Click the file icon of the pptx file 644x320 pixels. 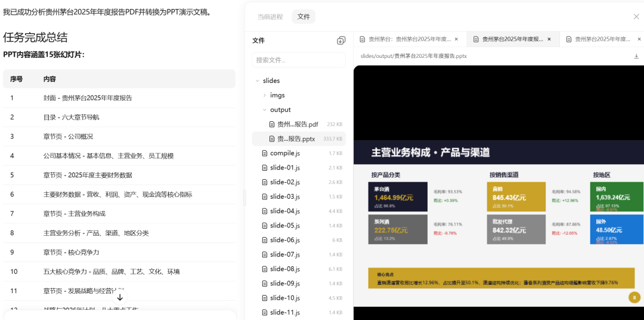point(272,139)
